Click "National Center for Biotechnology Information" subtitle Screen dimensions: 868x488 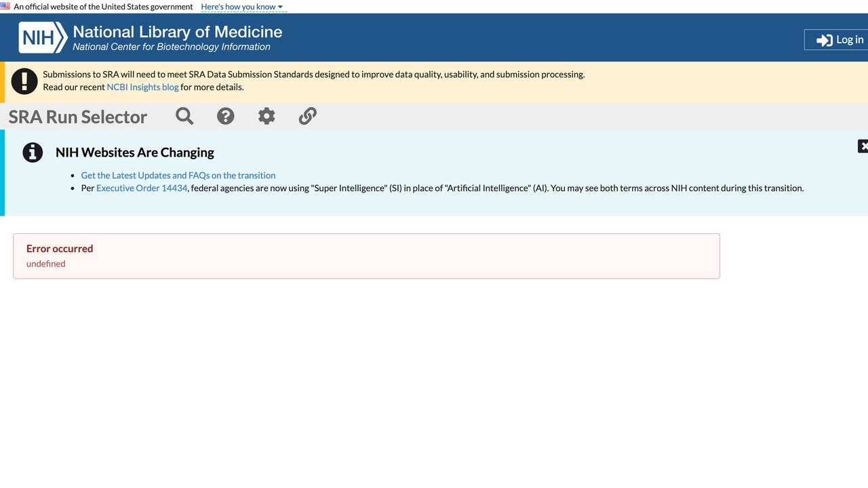click(172, 47)
